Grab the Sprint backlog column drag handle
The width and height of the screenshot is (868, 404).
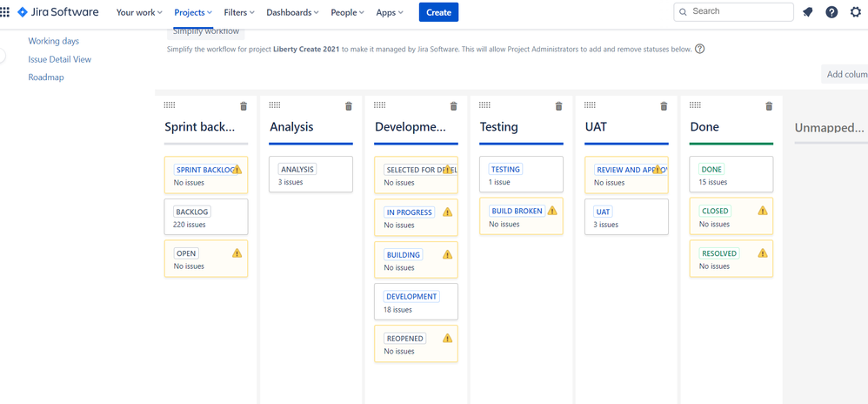tap(170, 104)
